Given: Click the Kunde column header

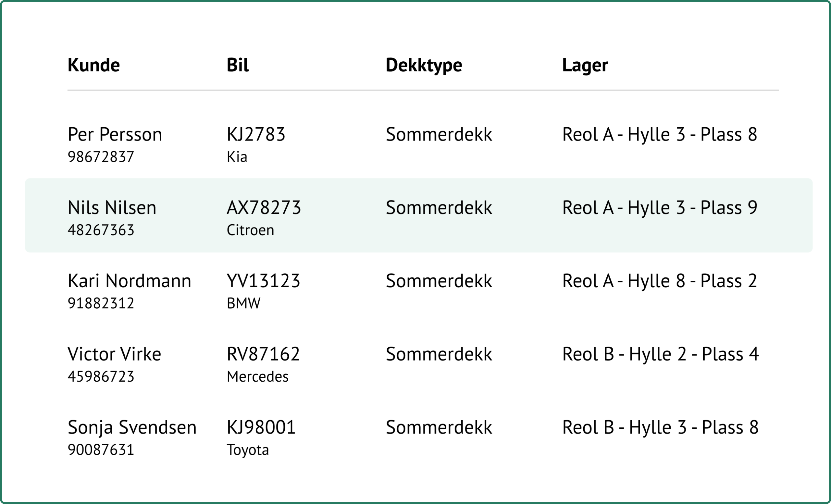Looking at the screenshot, I should [x=93, y=65].
